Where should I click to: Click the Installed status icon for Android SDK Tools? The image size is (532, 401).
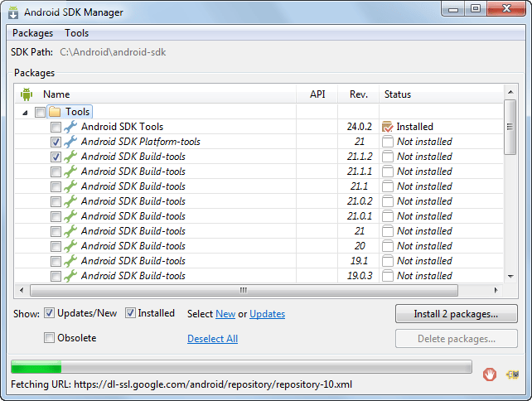(x=388, y=127)
